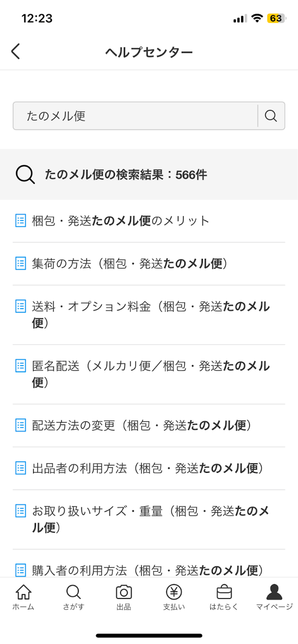Tap document icon beside 集荷の方法
This screenshot has height=644, width=298.
tap(20, 264)
